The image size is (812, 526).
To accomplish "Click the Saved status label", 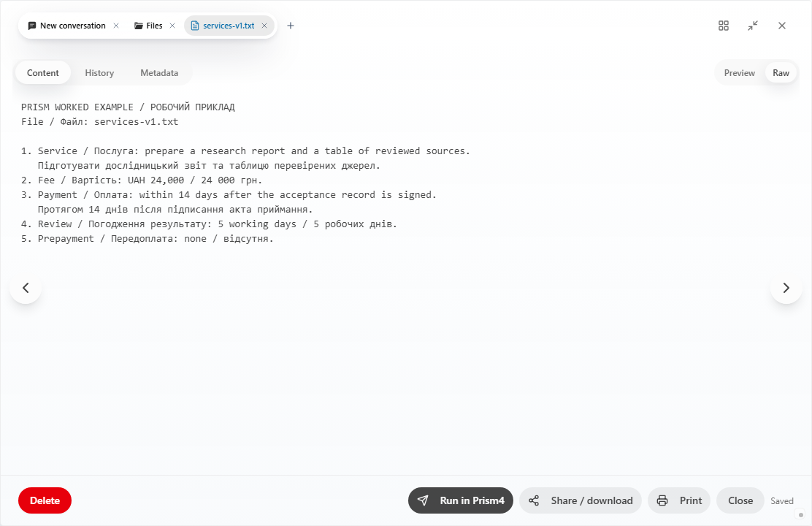I will tap(782, 501).
